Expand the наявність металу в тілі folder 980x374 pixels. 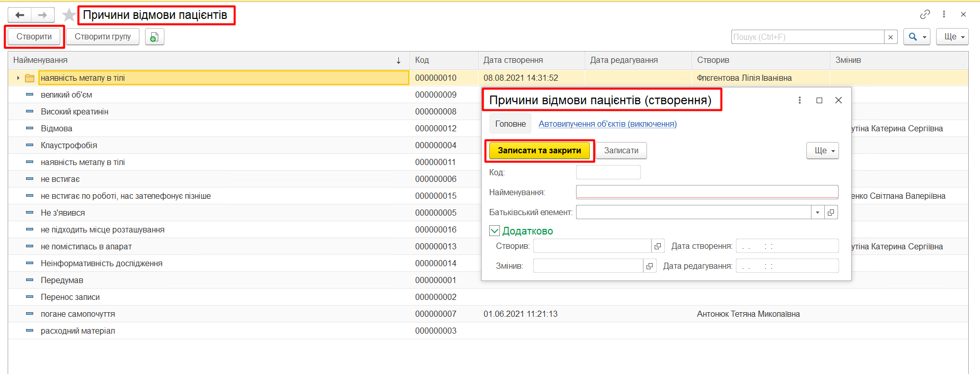tap(18, 78)
